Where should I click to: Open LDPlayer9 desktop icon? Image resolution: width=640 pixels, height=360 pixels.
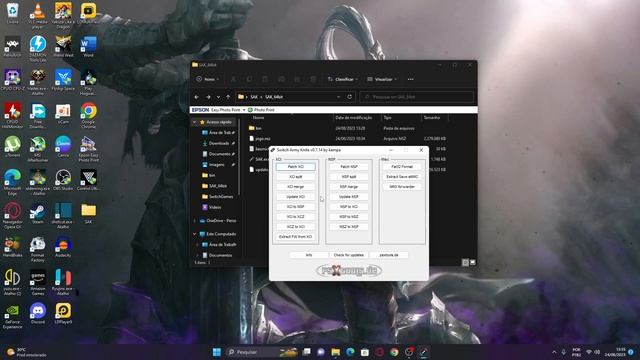coord(63,314)
